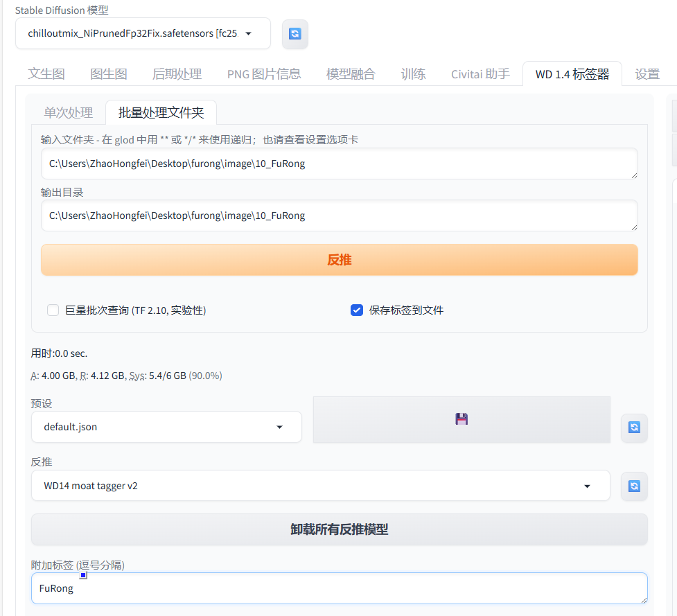This screenshot has height=616, width=677.
Task: Focus the 附加标签 text field
Action: [339, 589]
